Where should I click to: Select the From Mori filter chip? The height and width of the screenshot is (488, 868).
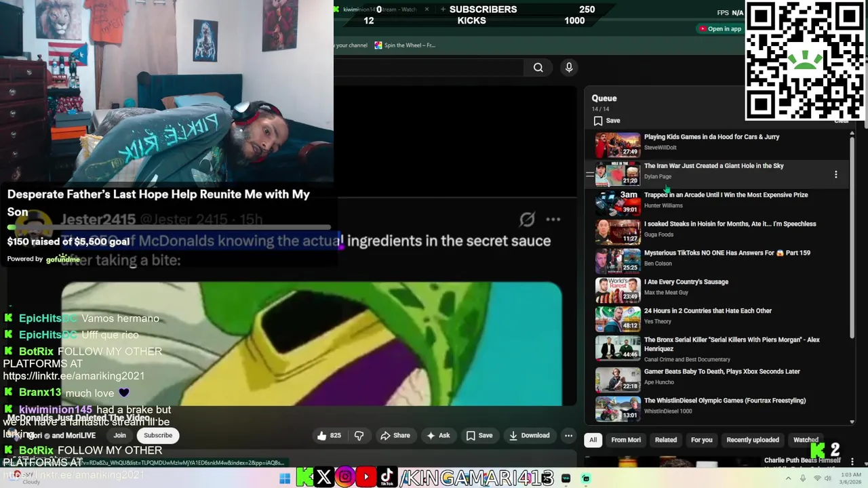[626, 440]
